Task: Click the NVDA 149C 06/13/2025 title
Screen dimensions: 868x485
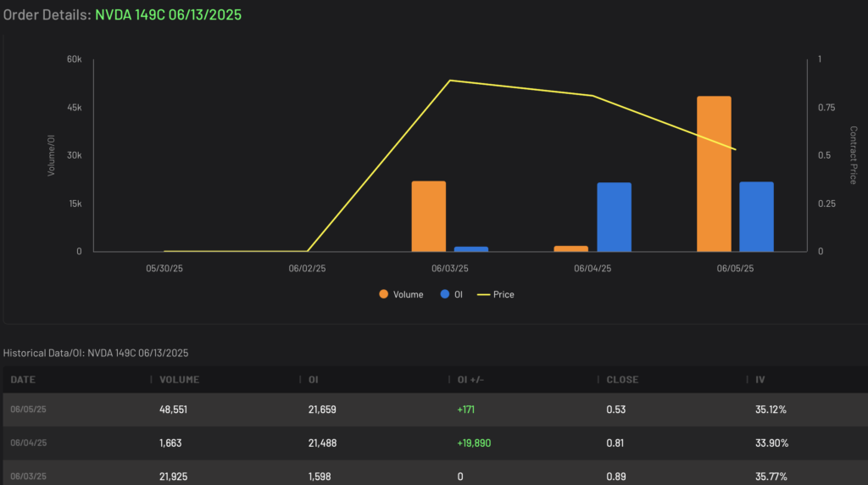Action: pyautogui.click(x=169, y=14)
